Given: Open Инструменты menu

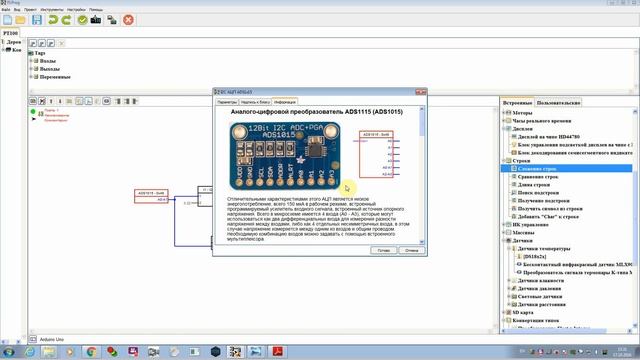Looking at the screenshot, I should point(52,9).
